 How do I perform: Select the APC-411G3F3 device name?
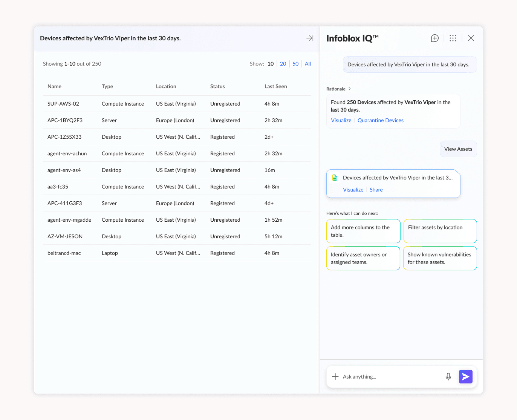[65, 203]
